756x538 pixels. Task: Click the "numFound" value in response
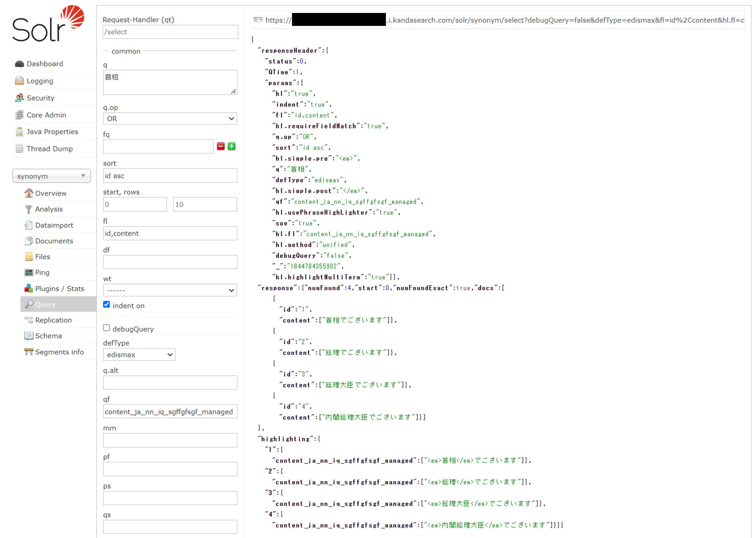(349, 288)
